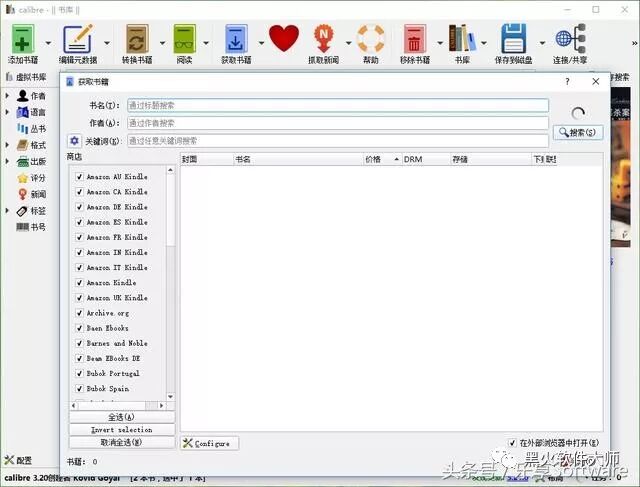
Task: Open Fetch news (抓取新闻) icon
Action: coord(323,38)
